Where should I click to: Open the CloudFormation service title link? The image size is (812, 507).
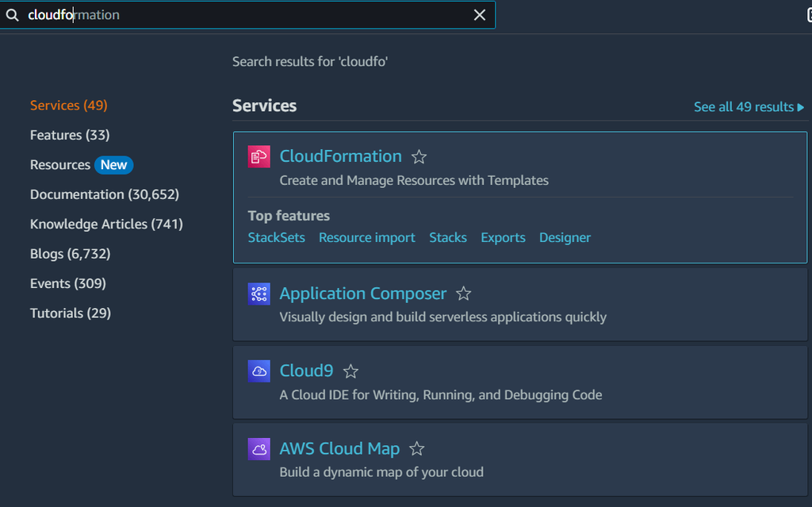tap(341, 156)
